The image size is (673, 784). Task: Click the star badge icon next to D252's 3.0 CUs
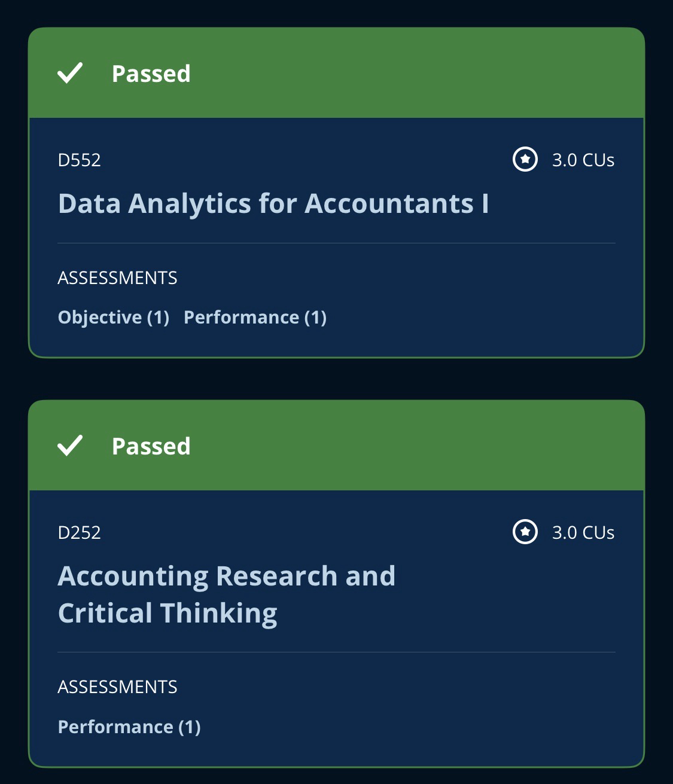click(525, 532)
